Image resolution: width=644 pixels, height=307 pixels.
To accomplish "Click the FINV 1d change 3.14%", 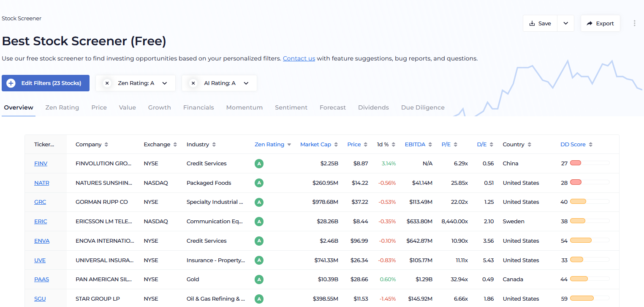I will click(x=389, y=163).
